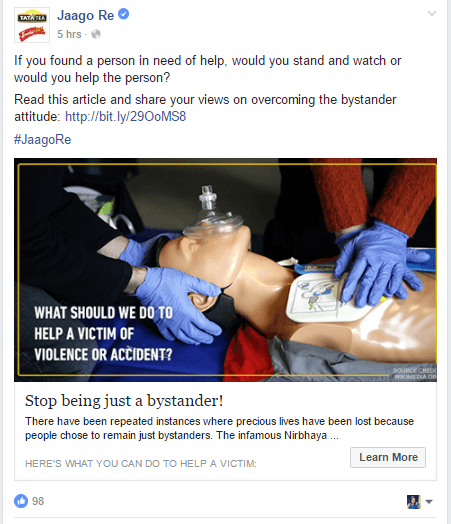
Task: Click the 'Stop being just a bystander!' headline
Action: tap(124, 401)
